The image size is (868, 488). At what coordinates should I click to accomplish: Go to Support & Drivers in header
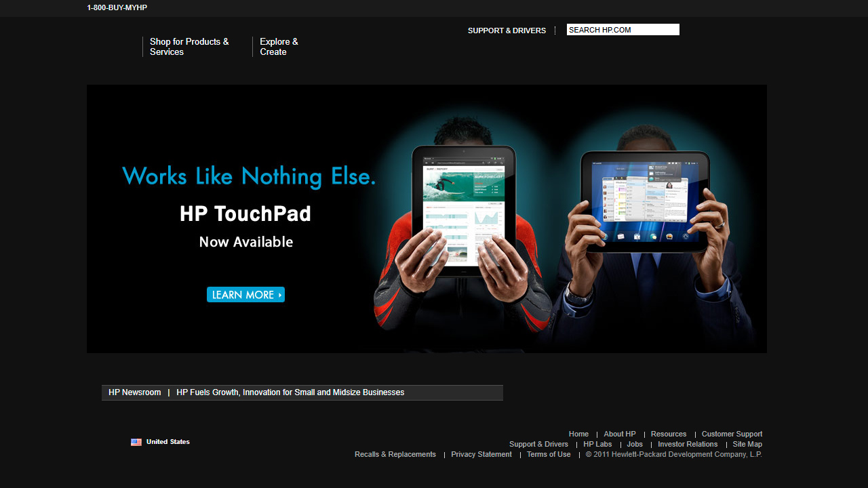click(x=507, y=30)
